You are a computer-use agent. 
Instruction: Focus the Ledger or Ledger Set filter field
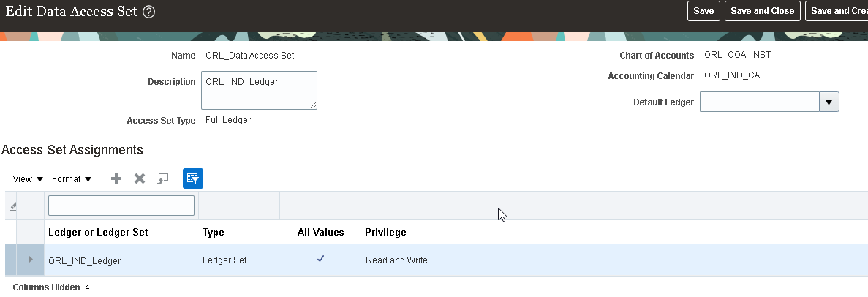121,206
